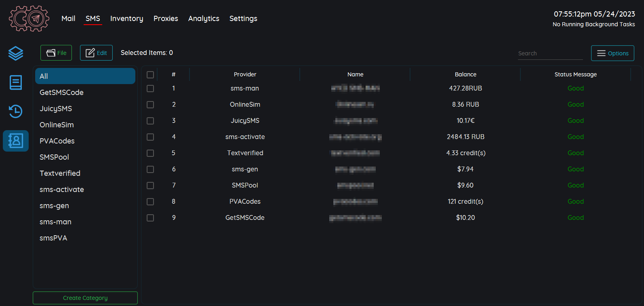The image size is (644, 306).
Task: Open the document page sidebar icon
Action: tap(16, 82)
